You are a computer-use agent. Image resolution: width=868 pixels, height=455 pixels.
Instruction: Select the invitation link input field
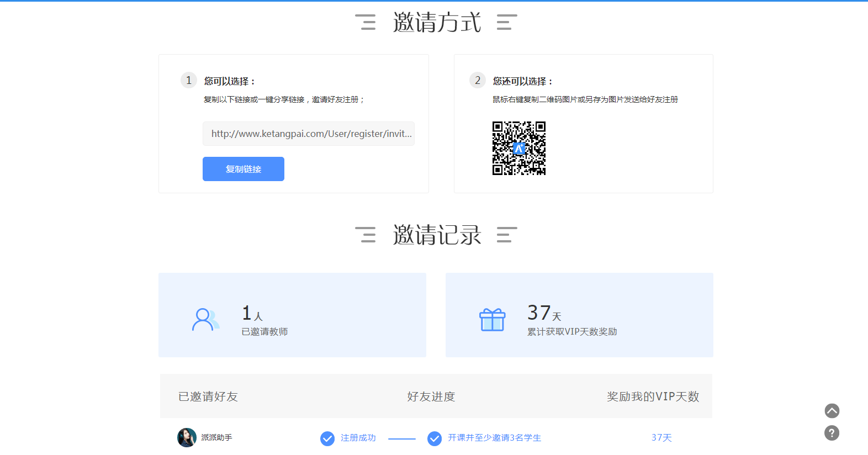[x=309, y=134]
